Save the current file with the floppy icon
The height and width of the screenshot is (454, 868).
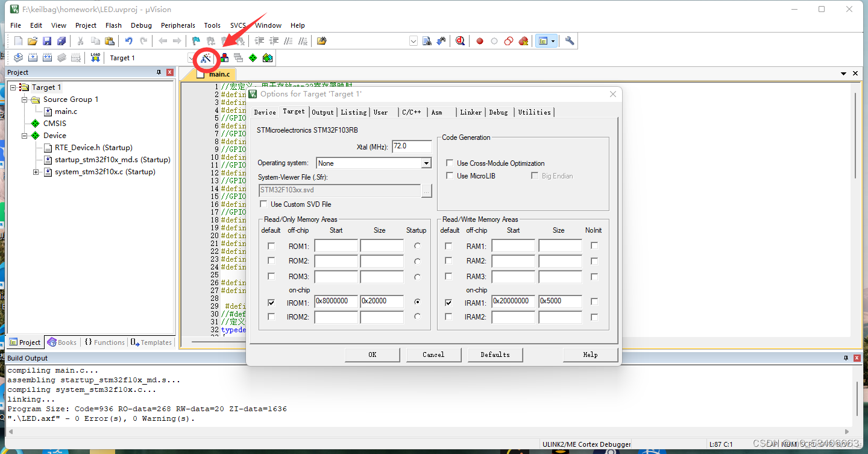point(47,41)
